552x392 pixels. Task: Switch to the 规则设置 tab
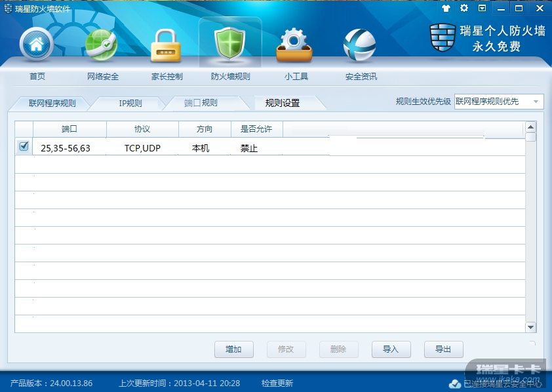(283, 103)
